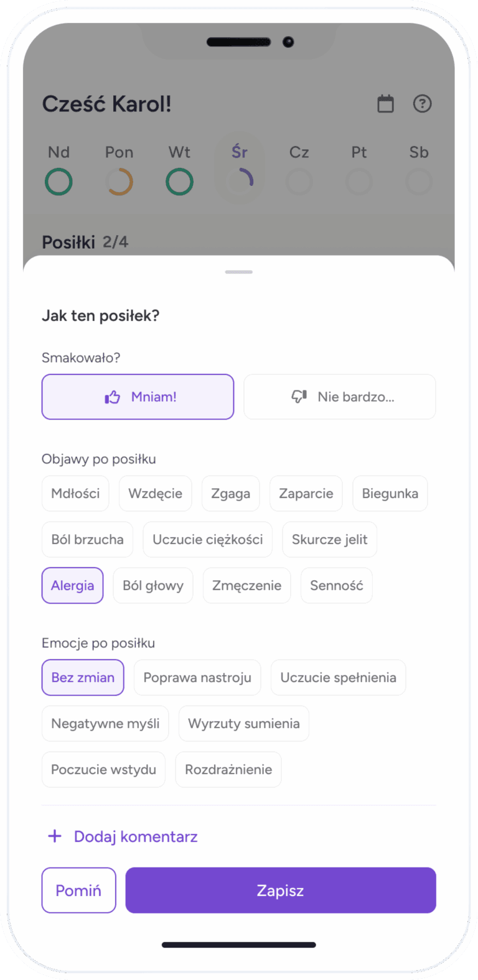Deselect the Bez zmian emotion chip
The image size is (478, 980).
[83, 677]
